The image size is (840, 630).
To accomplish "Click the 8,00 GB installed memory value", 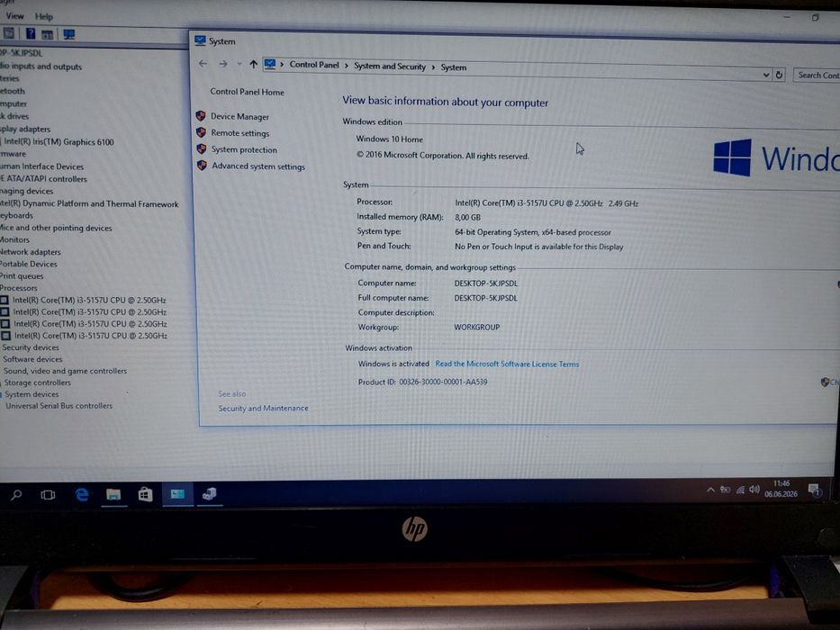I will [467, 218].
